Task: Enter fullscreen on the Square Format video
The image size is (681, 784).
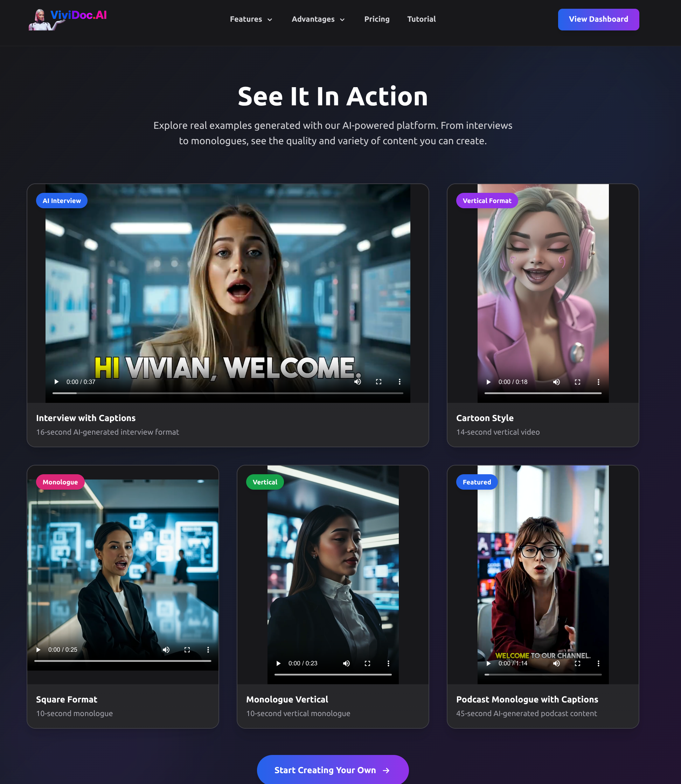Action: [187, 650]
